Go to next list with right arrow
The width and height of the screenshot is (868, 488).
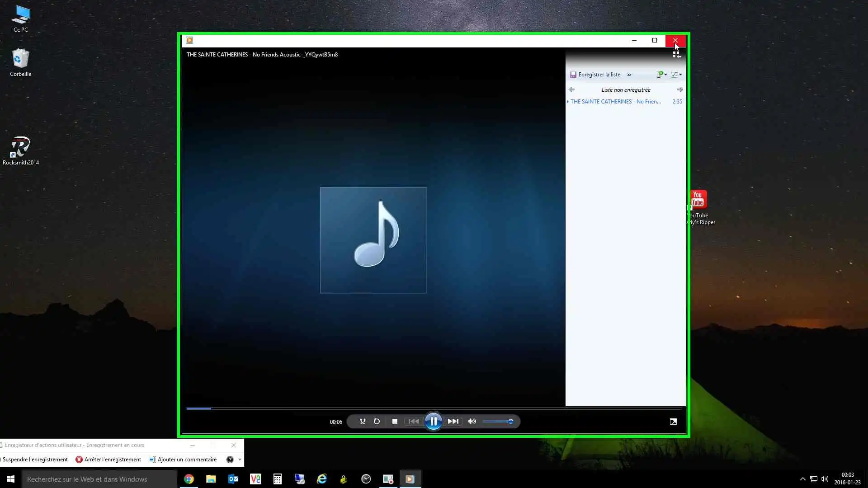(680, 89)
